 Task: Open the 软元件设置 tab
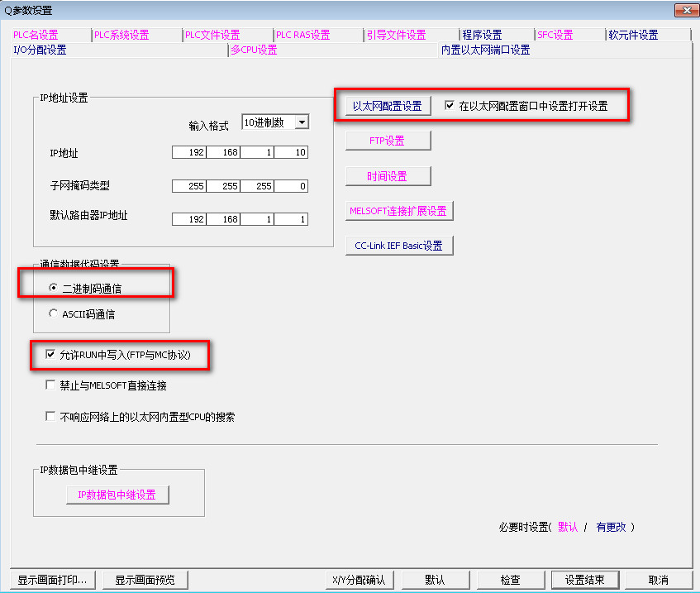tap(633, 35)
